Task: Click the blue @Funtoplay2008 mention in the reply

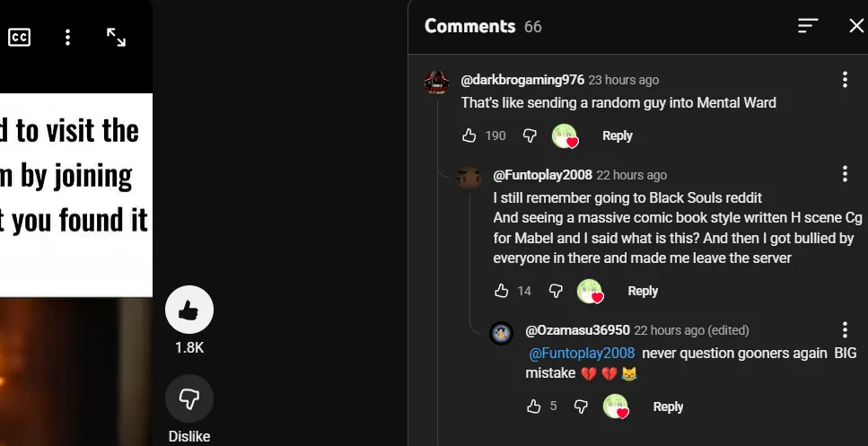Action: 582,353
